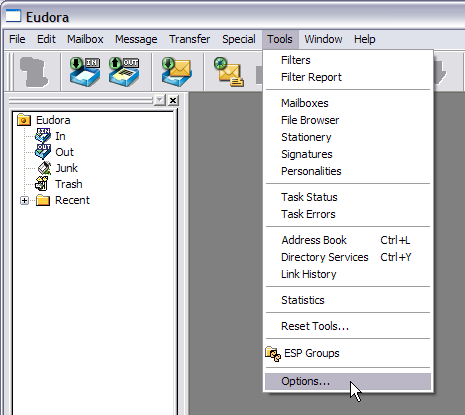Select the Out mailbox in tree
Image resolution: width=465 pixels, height=415 pixels.
[x=64, y=152]
